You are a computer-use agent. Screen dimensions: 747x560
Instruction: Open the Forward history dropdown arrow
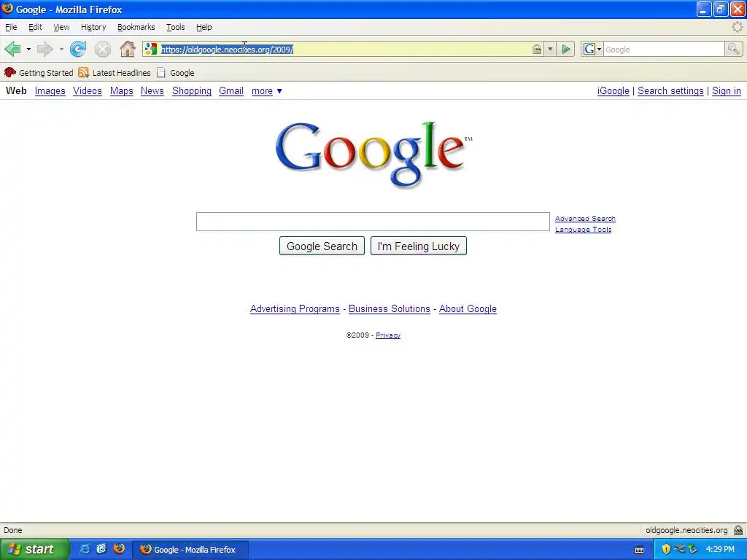click(61, 49)
